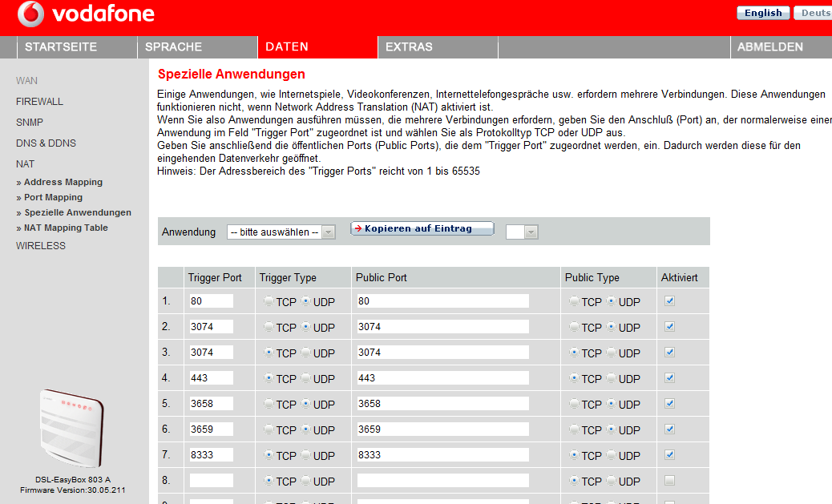Image resolution: width=832 pixels, height=504 pixels.
Task: Navigate to NAT Mapping Table
Action: (66, 228)
